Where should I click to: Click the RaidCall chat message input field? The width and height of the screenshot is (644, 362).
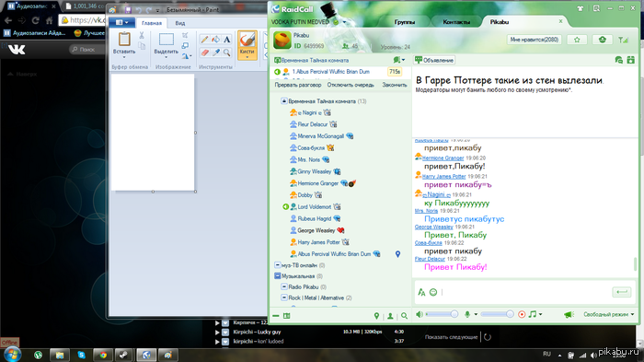tap(525, 292)
